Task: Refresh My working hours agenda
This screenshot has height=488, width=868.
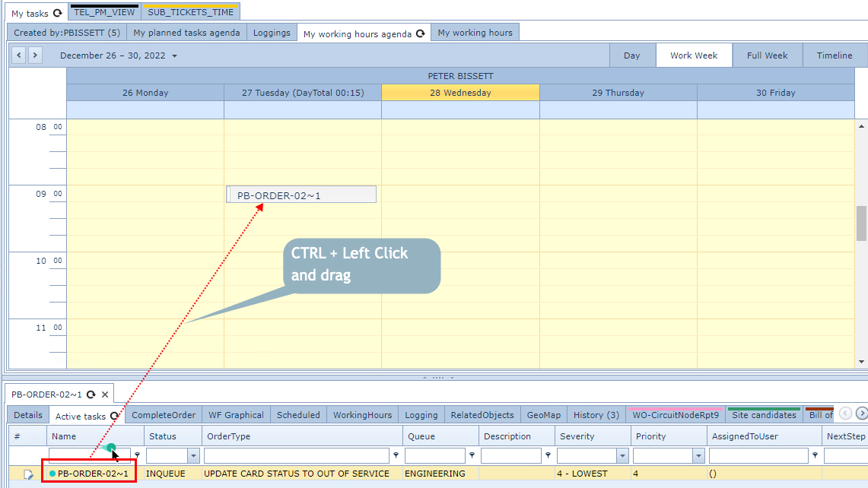Action: coord(421,33)
